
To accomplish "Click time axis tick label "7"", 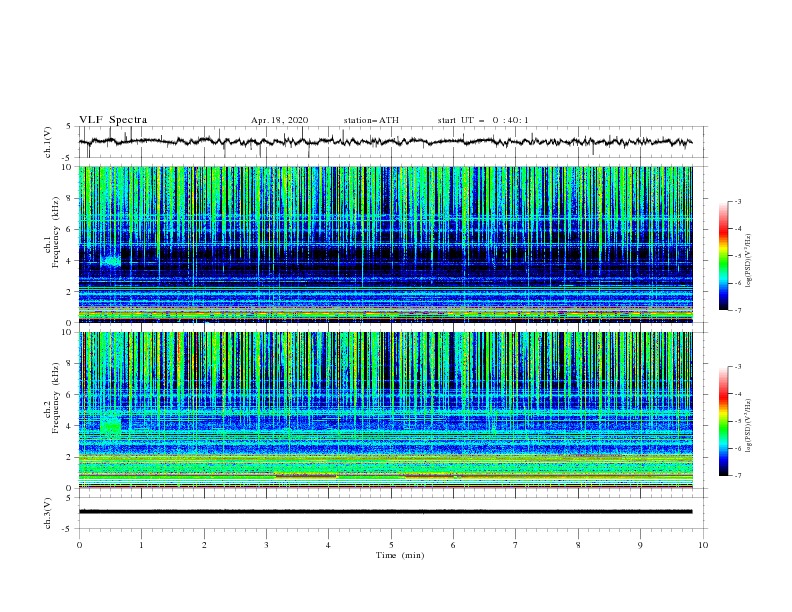I will pos(516,545).
